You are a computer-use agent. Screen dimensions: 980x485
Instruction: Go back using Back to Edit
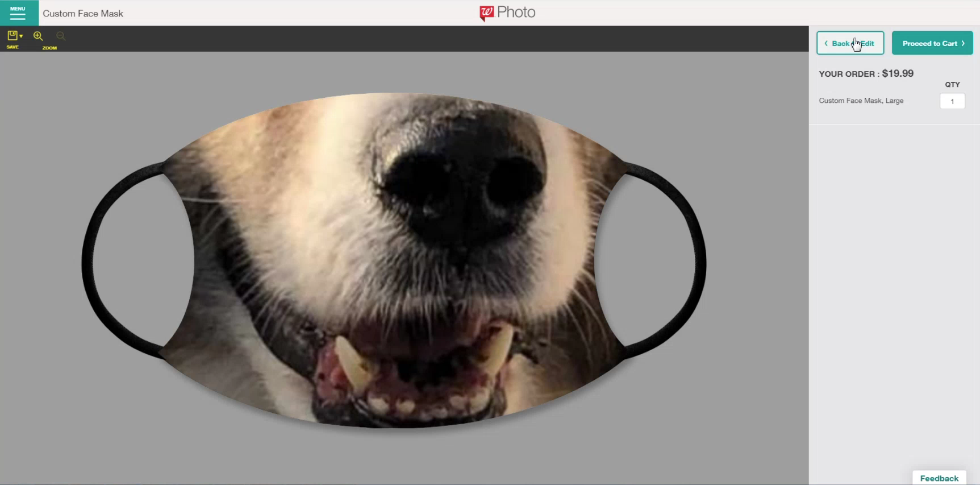(850, 43)
